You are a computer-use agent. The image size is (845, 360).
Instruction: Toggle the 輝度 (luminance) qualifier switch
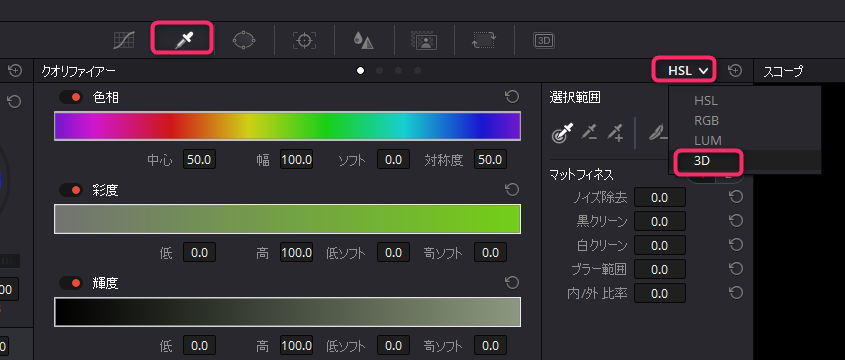[x=71, y=283]
